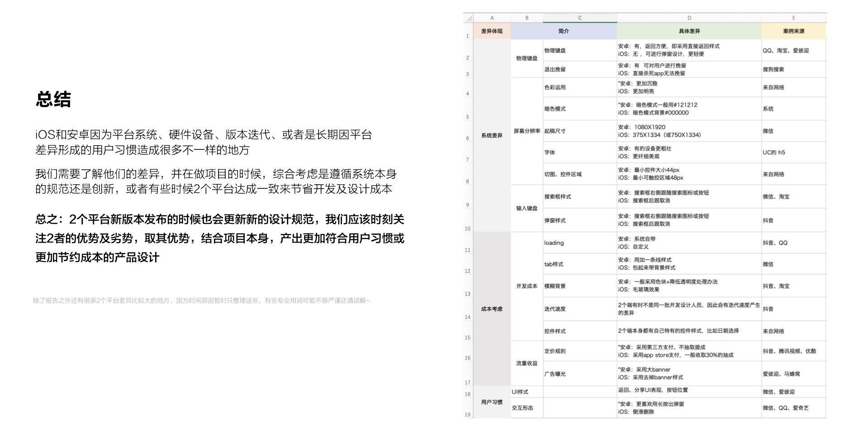
Task: Click the 流量收益 cell
Action: pyautogui.click(x=526, y=362)
